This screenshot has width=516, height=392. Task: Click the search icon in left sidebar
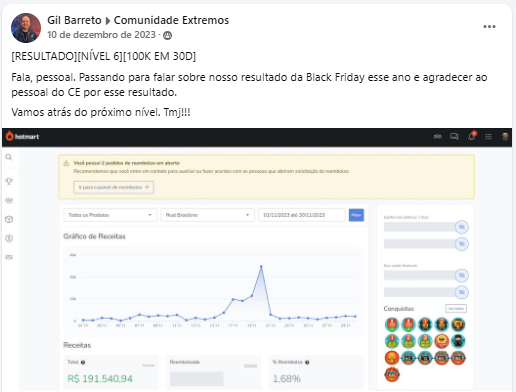pyautogui.click(x=9, y=157)
